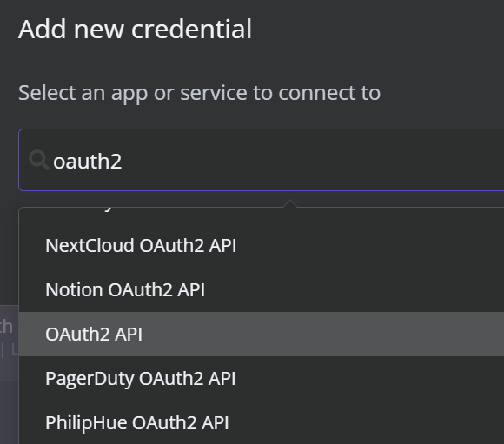Viewport: 504px width, 444px height.
Task: Place cursor after the oauth2 search text
Action: 123,161
